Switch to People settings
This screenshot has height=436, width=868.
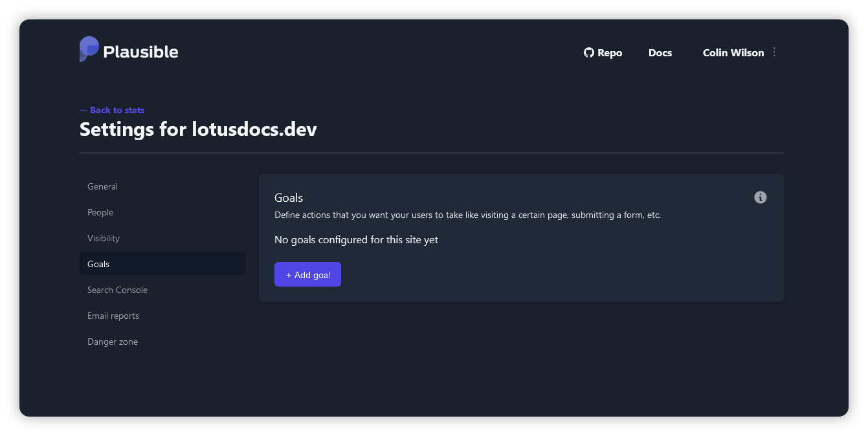(x=100, y=212)
